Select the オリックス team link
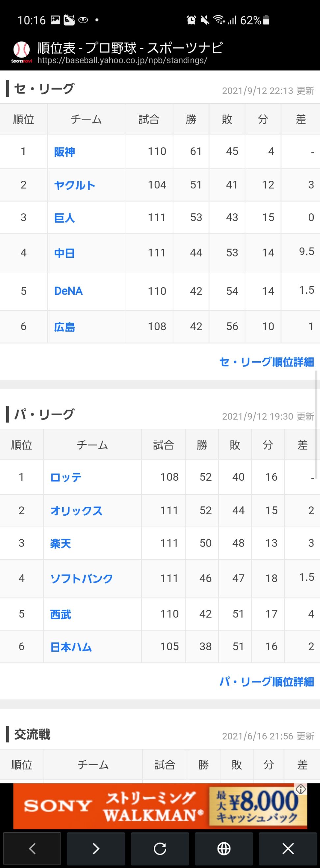Image resolution: width=320 pixels, height=868 pixels. (x=76, y=511)
